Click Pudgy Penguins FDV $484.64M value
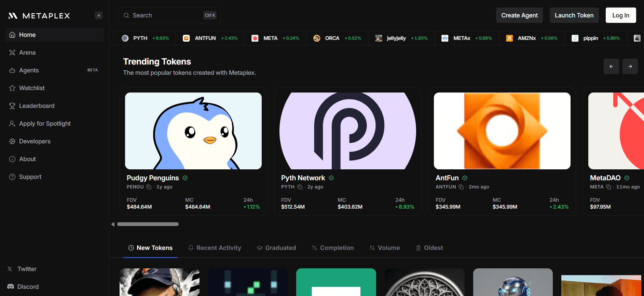Viewport: 644px width, 296px height. point(139,207)
